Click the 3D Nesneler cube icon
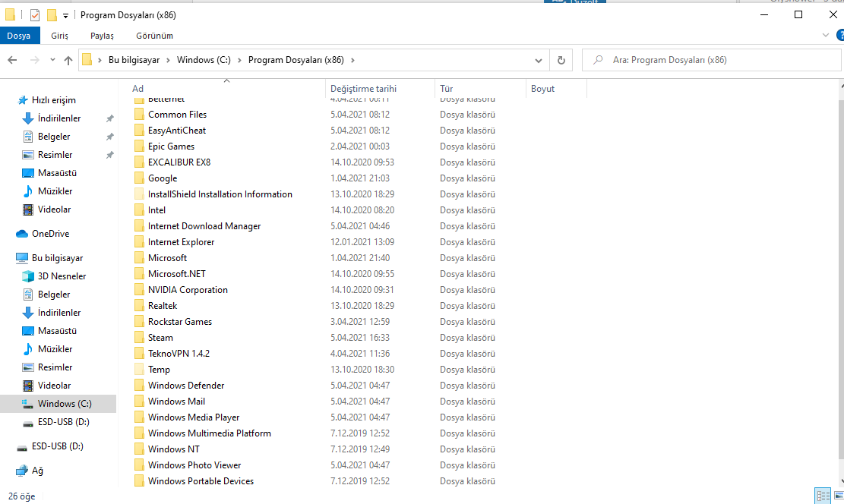 coord(27,276)
